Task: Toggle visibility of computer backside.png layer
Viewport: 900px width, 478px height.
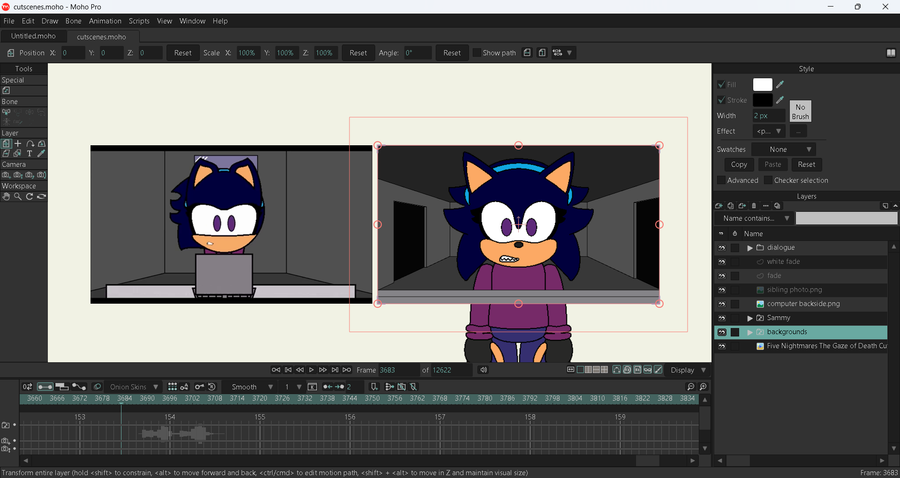Action: tap(721, 304)
